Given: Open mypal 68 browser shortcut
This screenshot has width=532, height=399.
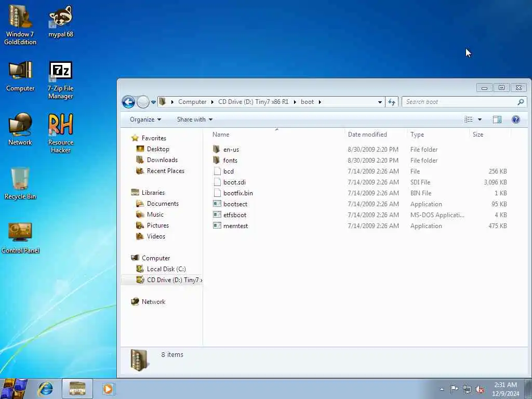Looking at the screenshot, I should pyautogui.click(x=61, y=21).
